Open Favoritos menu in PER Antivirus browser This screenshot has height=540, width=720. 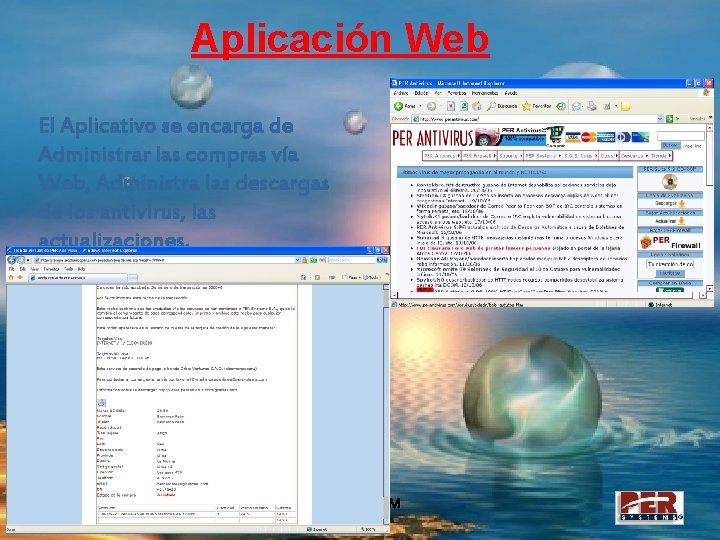coord(456,93)
